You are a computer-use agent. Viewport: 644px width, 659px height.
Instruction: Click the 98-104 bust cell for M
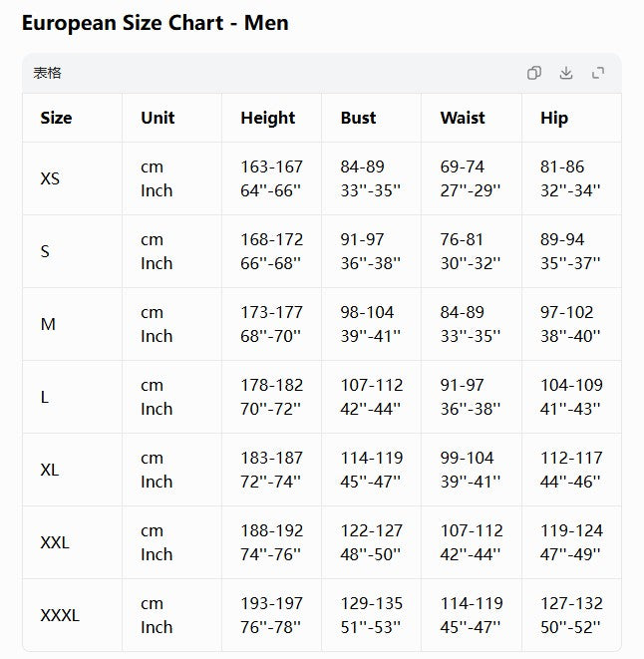tap(367, 312)
